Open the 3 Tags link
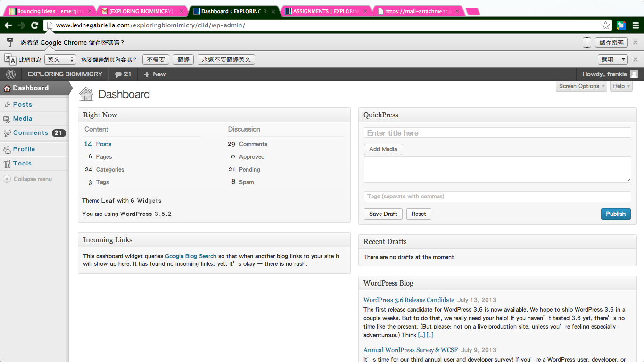 pyautogui.click(x=99, y=182)
